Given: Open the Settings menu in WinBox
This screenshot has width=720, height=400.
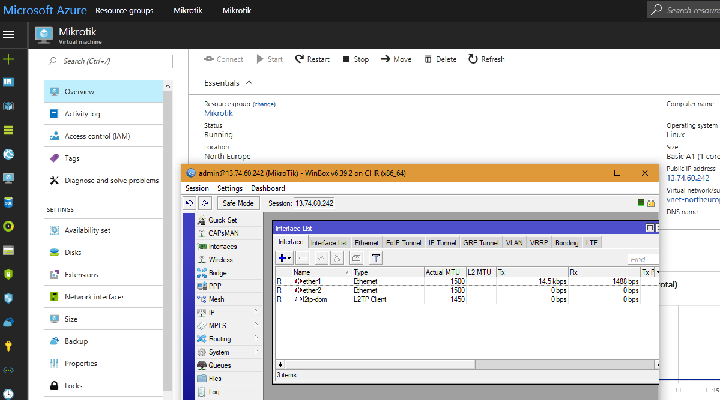Looking at the screenshot, I should (x=230, y=188).
